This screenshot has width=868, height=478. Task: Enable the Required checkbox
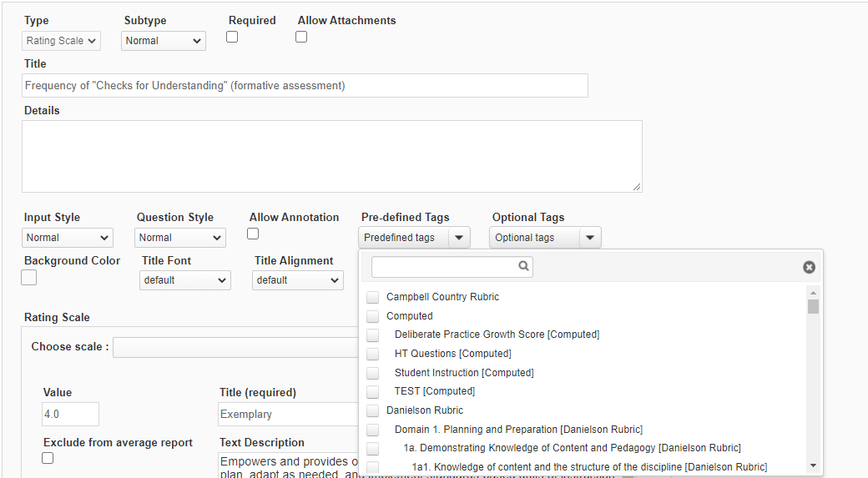pos(232,37)
